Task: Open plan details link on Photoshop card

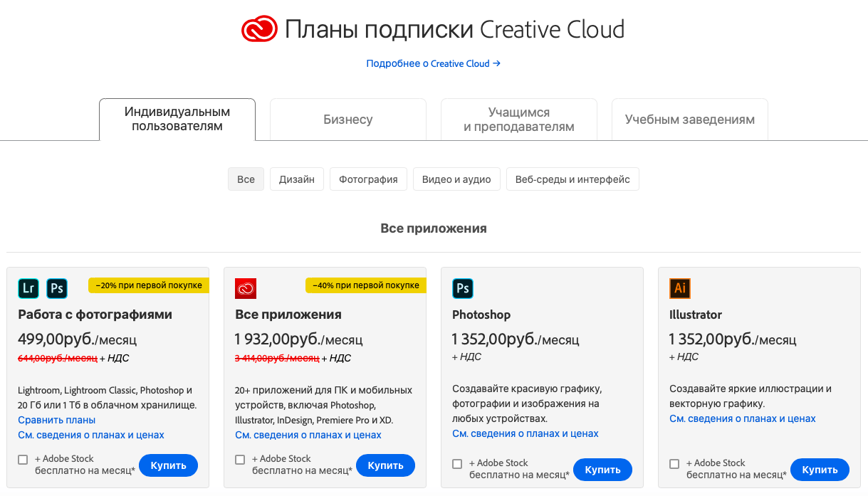Action: coord(525,433)
